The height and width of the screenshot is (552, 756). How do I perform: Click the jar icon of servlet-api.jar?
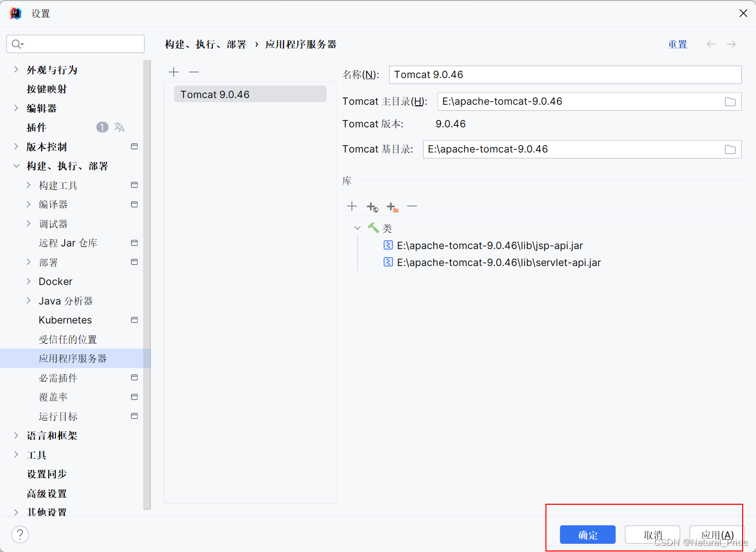(x=388, y=262)
